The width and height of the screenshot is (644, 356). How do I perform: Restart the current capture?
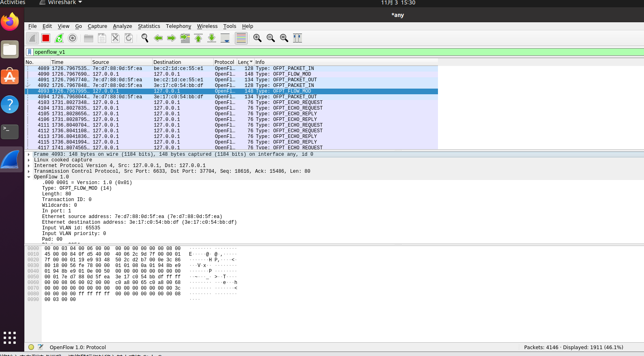pyautogui.click(x=59, y=38)
